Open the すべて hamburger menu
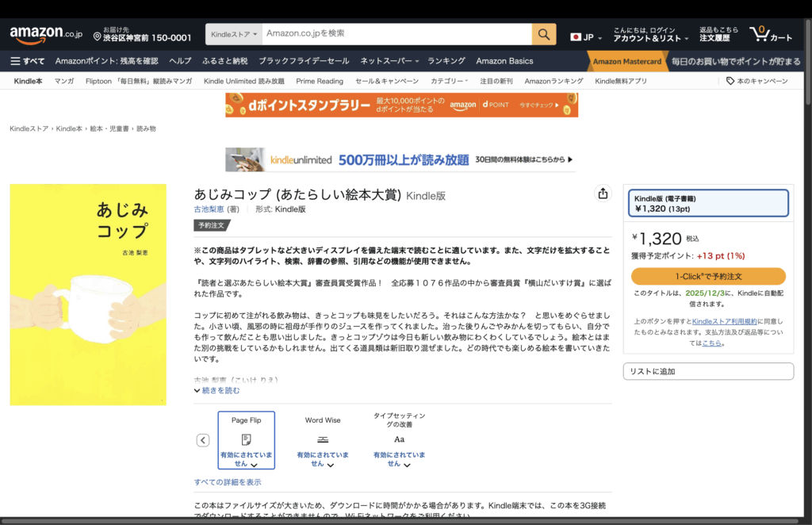The width and height of the screenshot is (812, 525). (28, 61)
